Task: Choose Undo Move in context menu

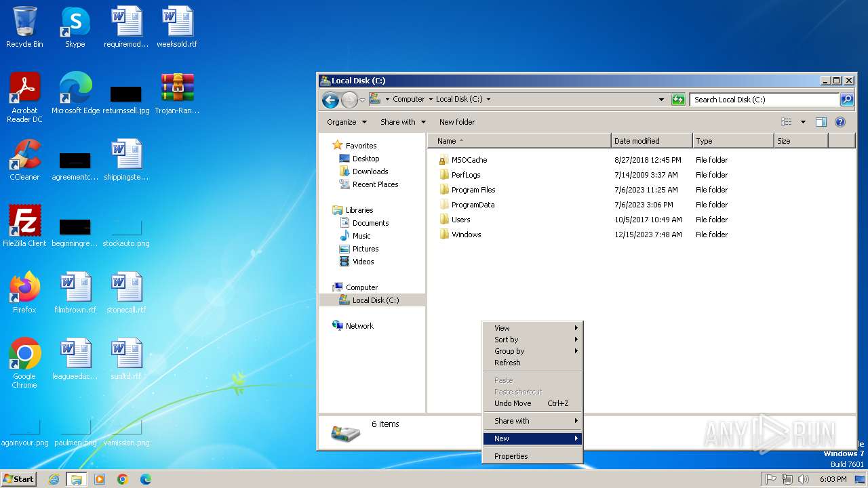Action: pos(533,403)
